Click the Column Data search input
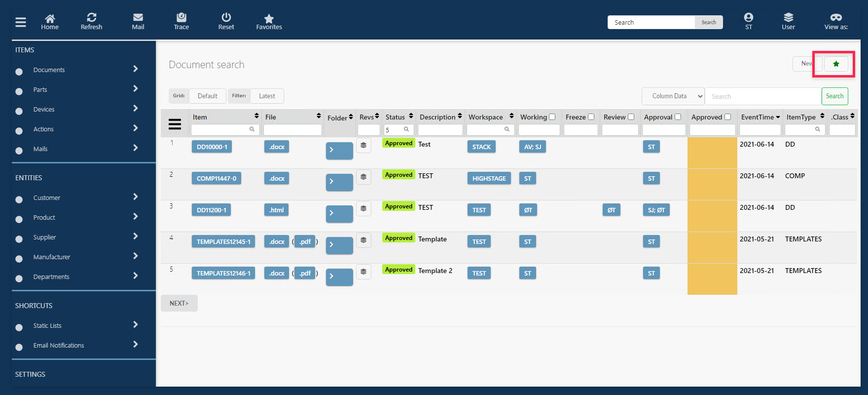The image size is (868, 395). click(x=763, y=96)
